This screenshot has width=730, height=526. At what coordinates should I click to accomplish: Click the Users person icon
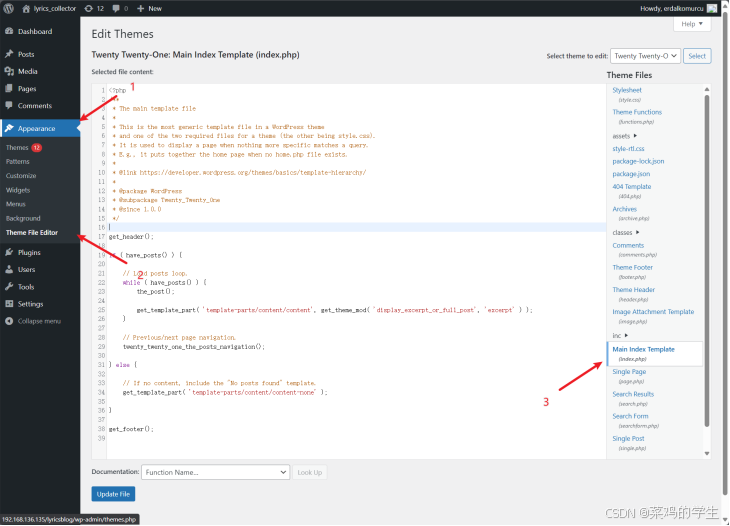click(x=9, y=270)
